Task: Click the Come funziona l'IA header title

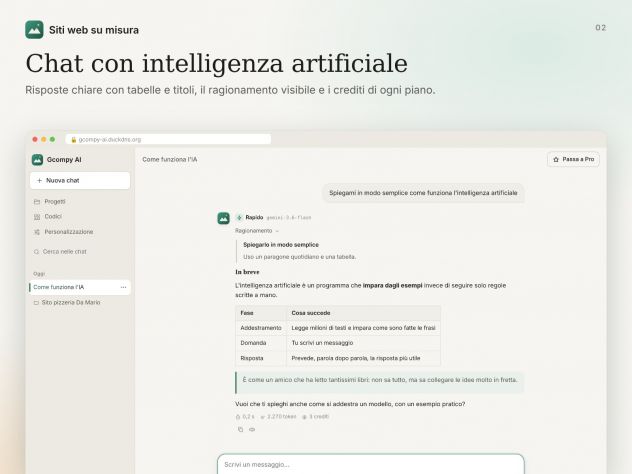Action: (x=170, y=160)
